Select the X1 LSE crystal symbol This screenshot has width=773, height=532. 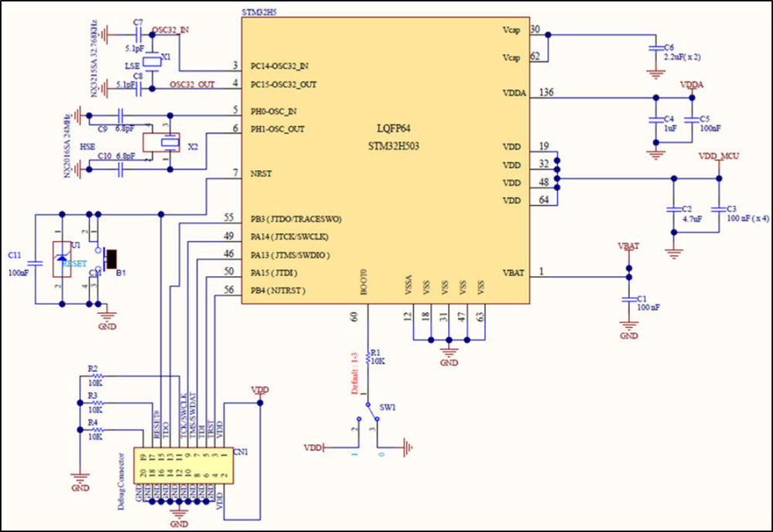coord(152,62)
